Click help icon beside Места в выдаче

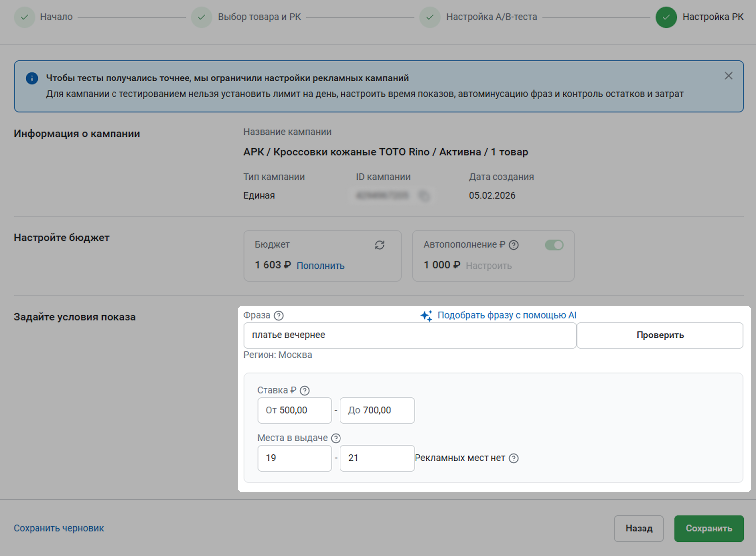coord(336,438)
